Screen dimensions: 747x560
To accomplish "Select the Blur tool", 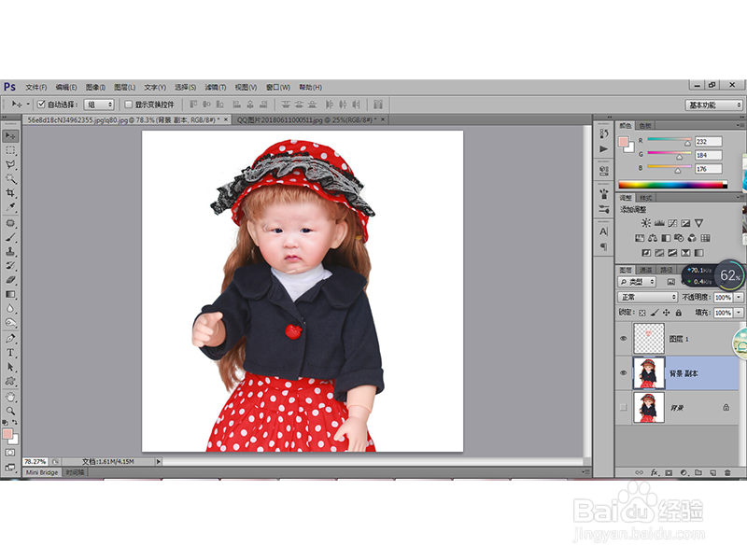I will point(10,309).
